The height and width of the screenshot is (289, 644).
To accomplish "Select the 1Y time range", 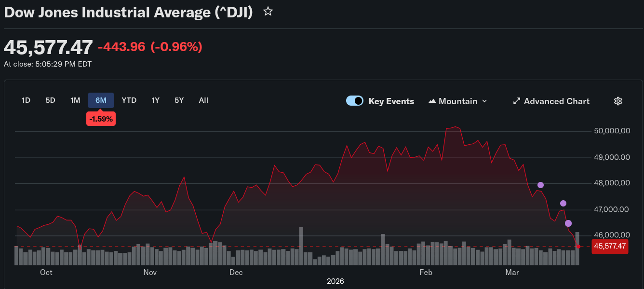I will pyautogui.click(x=155, y=100).
